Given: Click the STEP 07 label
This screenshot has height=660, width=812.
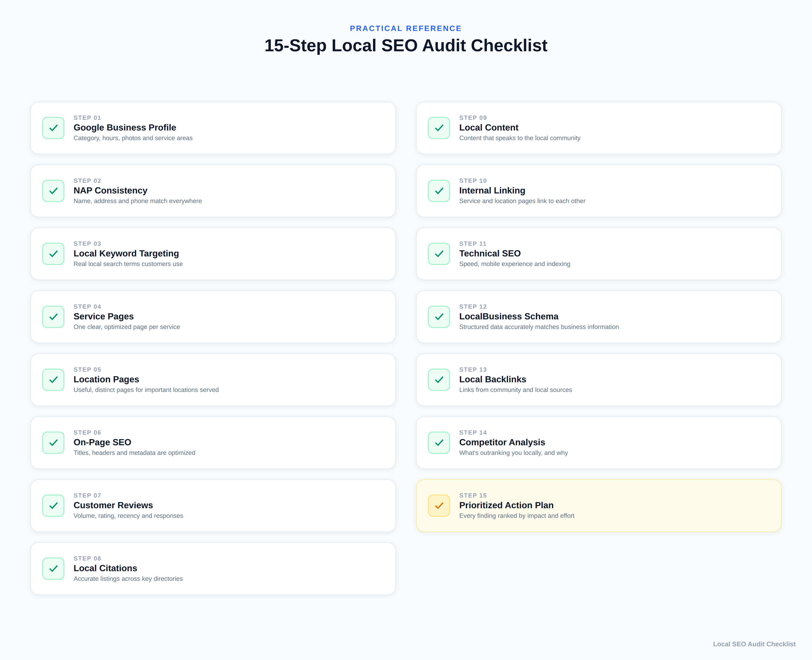Looking at the screenshot, I should tap(87, 496).
